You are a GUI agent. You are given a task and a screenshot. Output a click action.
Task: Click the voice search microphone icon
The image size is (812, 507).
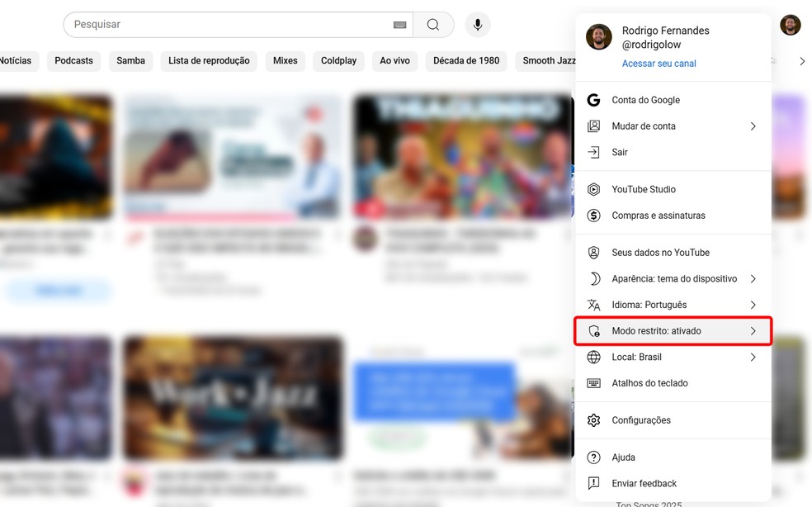[477, 25]
